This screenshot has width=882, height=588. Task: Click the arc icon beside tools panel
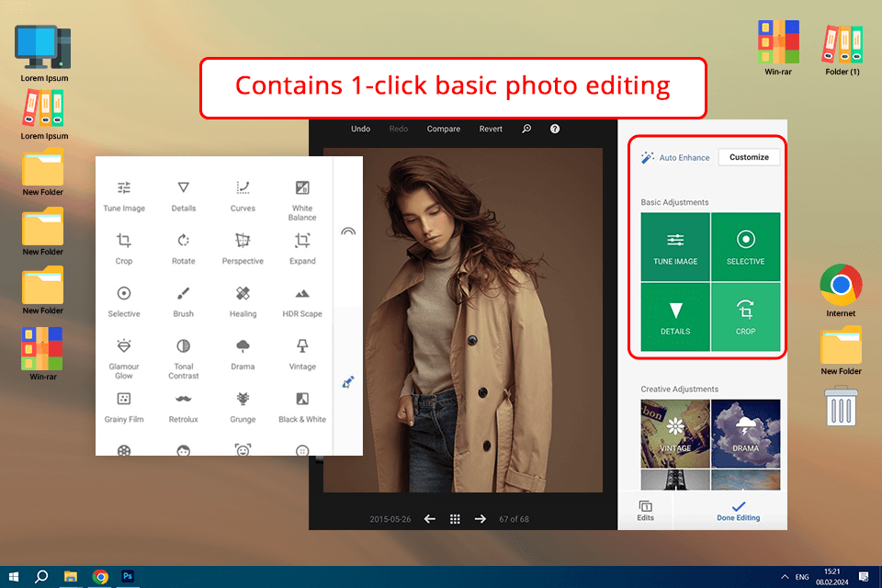tap(348, 232)
